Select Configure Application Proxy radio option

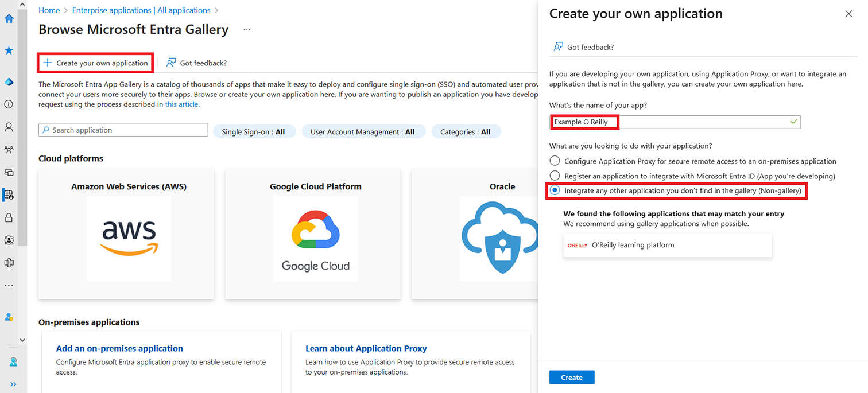point(555,161)
